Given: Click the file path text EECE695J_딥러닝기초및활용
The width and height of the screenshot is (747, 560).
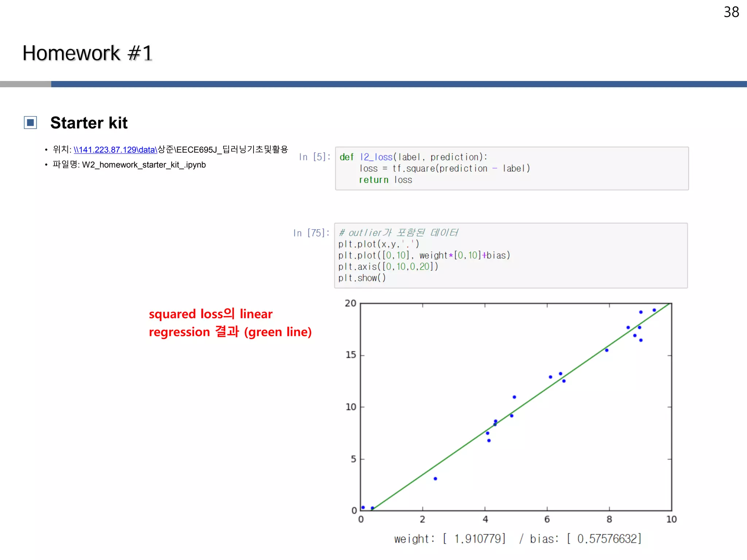Looking at the screenshot, I should pyautogui.click(x=232, y=150).
